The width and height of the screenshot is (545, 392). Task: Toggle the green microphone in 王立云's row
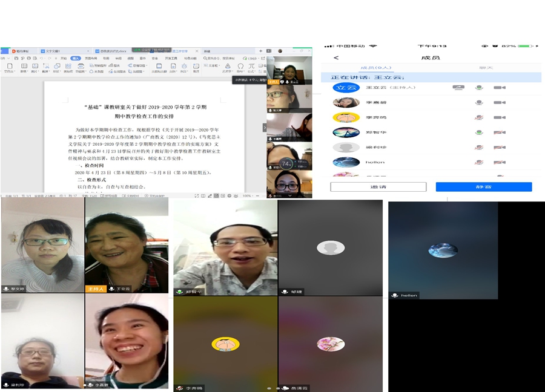pyautogui.click(x=479, y=88)
